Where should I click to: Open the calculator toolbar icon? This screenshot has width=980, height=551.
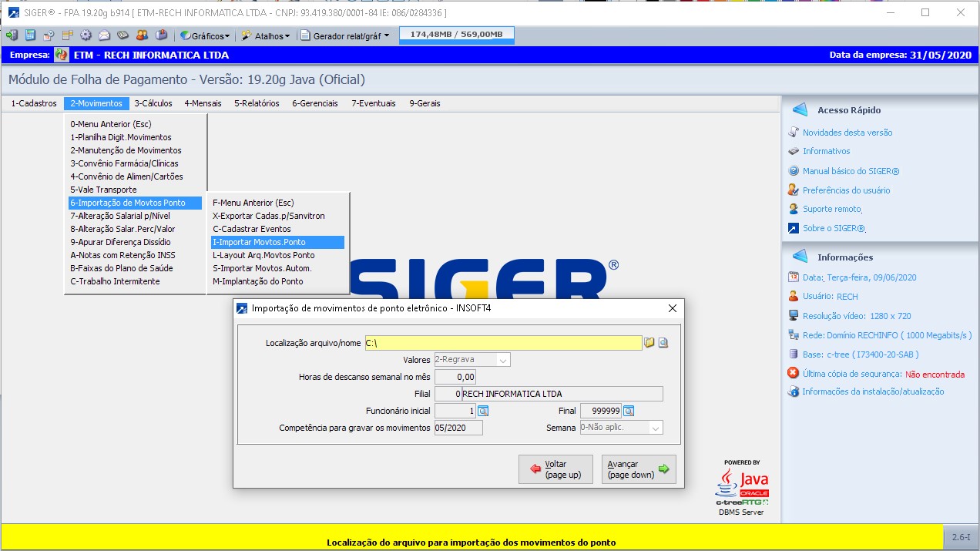[30, 35]
